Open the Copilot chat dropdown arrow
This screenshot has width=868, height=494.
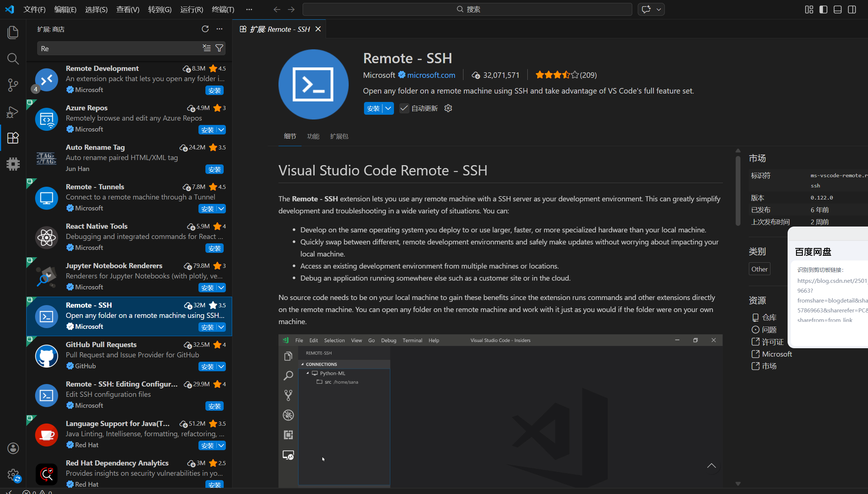click(x=659, y=9)
